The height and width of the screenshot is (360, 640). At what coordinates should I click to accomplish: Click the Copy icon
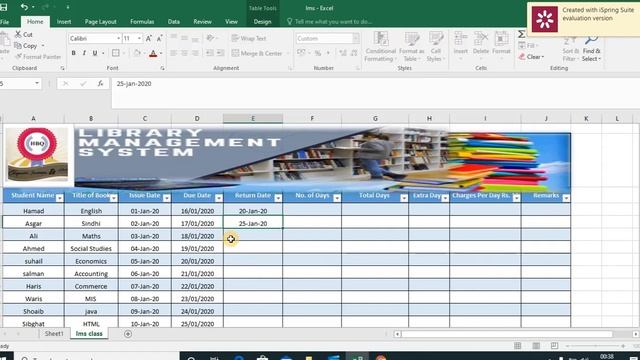(18, 45)
